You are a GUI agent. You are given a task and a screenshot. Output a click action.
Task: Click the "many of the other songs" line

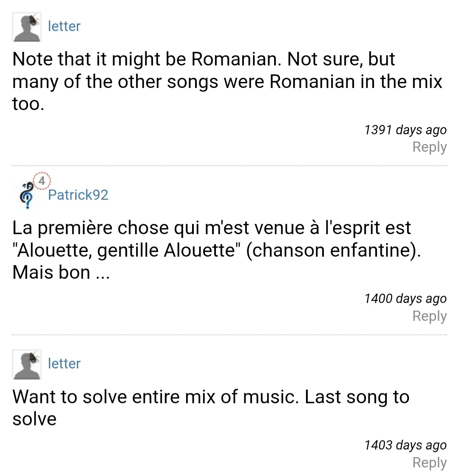click(227, 81)
